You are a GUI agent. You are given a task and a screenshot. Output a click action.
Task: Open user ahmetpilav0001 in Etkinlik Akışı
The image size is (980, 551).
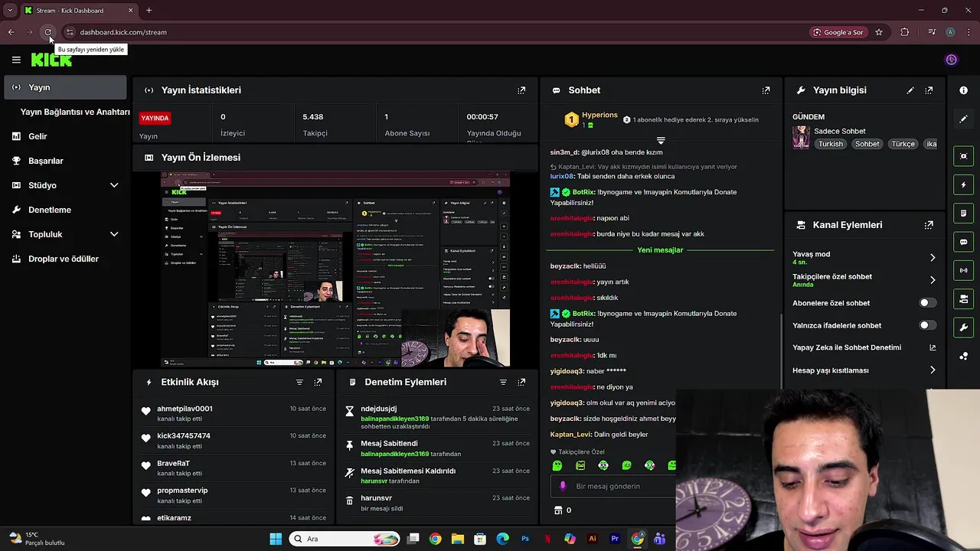185,409
